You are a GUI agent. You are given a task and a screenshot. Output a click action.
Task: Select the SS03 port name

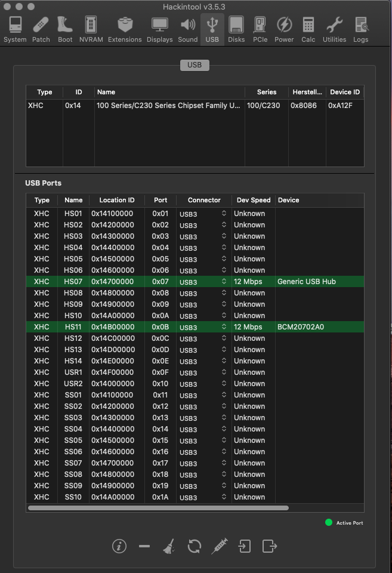click(x=73, y=417)
